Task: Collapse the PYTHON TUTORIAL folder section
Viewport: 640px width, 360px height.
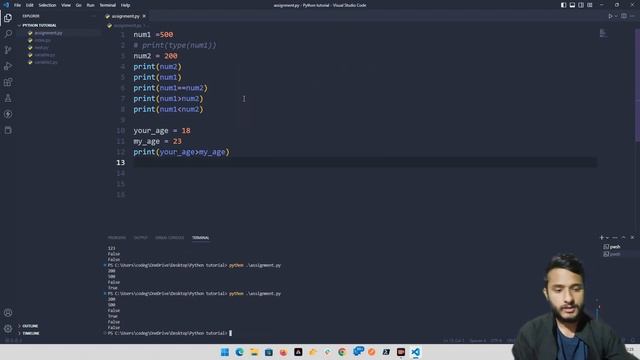Action: [x=40, y=25]
